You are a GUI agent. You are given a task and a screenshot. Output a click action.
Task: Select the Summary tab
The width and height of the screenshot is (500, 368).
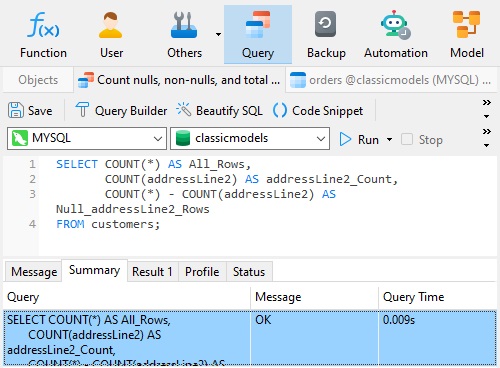(x=94, y=270)
